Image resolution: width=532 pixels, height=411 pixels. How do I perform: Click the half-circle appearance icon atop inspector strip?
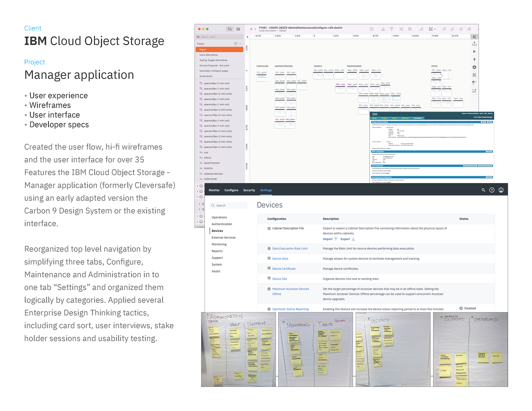474,37
